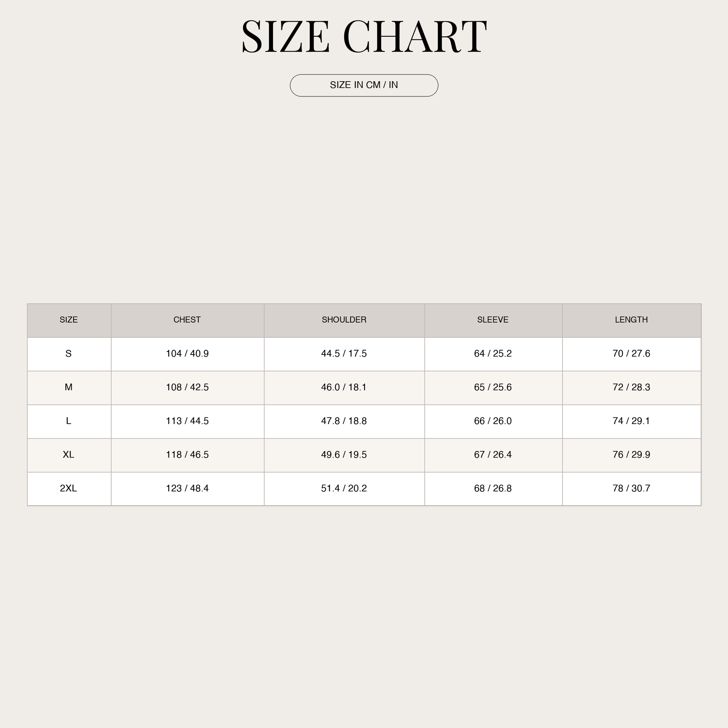This screenshot has width=728, height=728.
Task: Click length value 72 / 28.3
Action: coord(632,387)
